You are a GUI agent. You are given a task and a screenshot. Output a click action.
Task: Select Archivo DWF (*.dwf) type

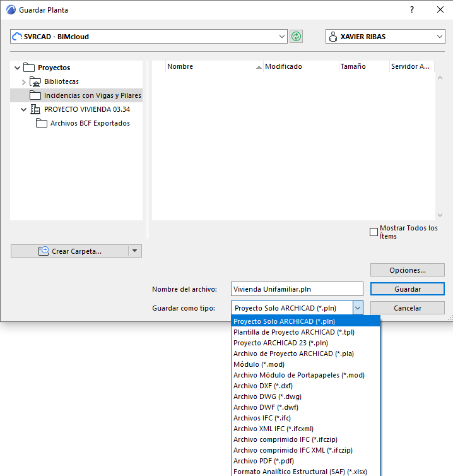click(x=305, y=407)
